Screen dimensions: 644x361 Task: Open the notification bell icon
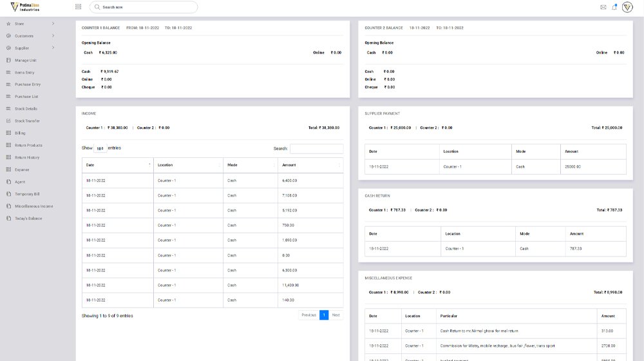(x=614, y=7)
